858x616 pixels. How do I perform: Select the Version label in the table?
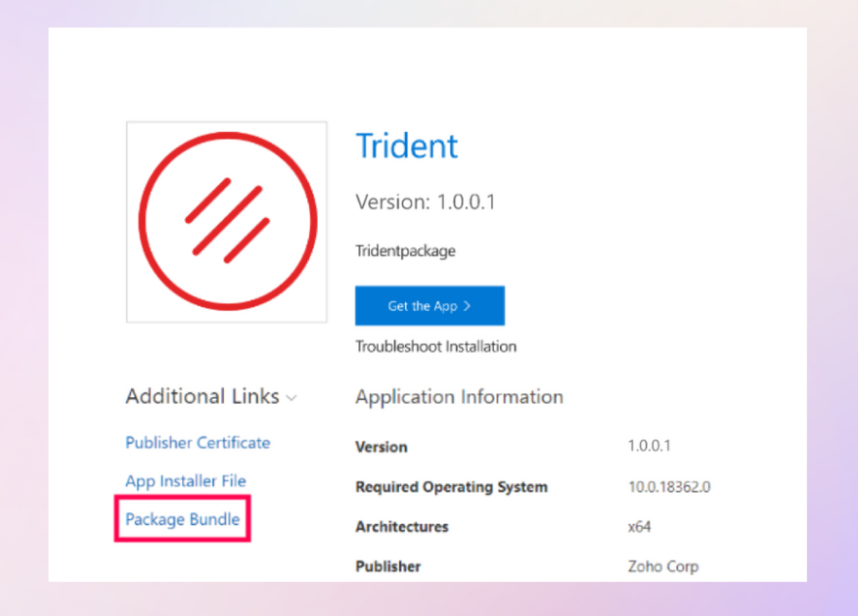pos(382,447)
